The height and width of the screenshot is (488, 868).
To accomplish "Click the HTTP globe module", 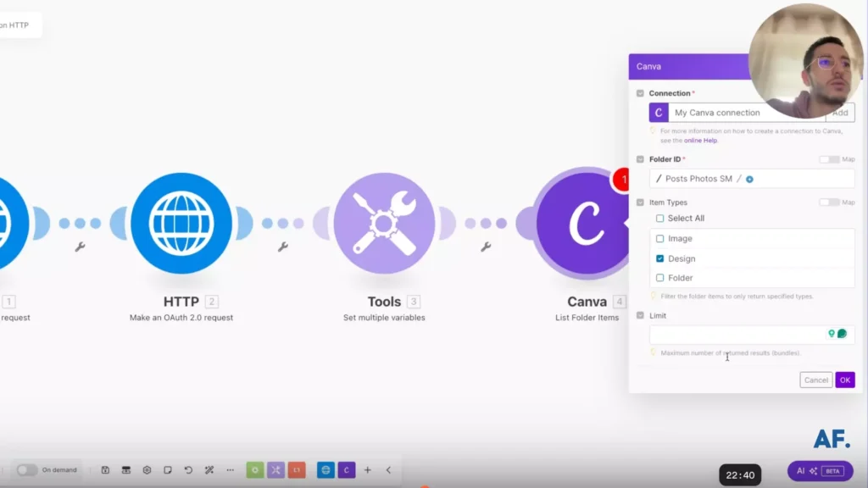I will pos(181,223).
